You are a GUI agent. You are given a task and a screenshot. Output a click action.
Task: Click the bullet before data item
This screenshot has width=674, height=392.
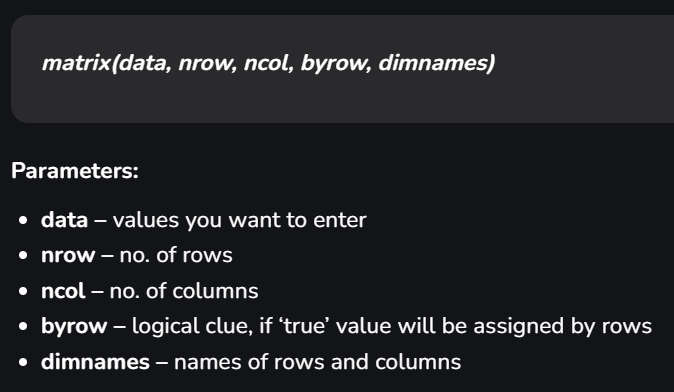click(x=23, y=220)
